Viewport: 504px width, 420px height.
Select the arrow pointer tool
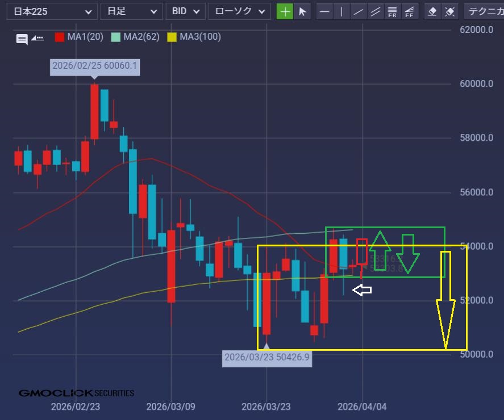[302, 11]
